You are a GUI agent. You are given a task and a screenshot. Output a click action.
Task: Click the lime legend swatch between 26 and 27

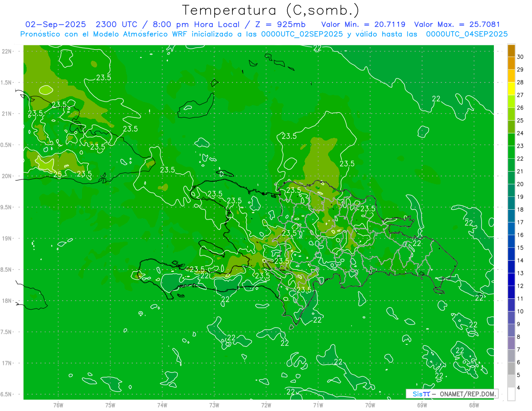pyautogui.click(x=511, y=102)
